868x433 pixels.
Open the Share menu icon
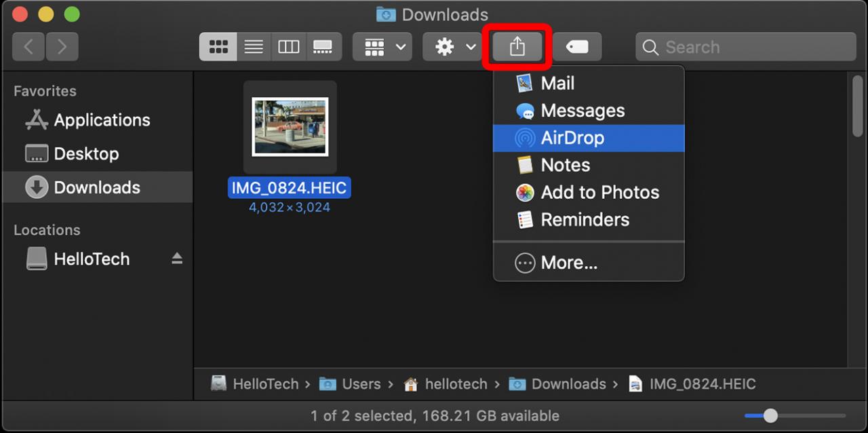[x=516, y=46]
